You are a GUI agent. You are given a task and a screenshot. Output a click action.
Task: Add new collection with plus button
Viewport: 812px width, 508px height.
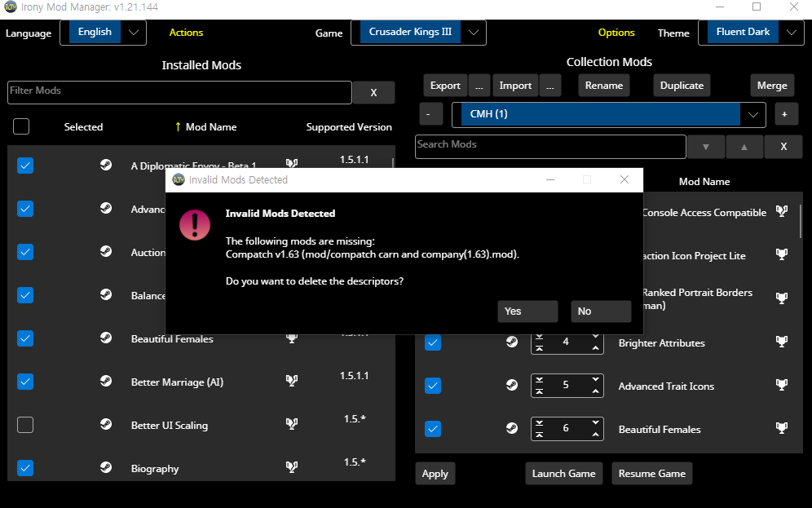coord(784,114)
